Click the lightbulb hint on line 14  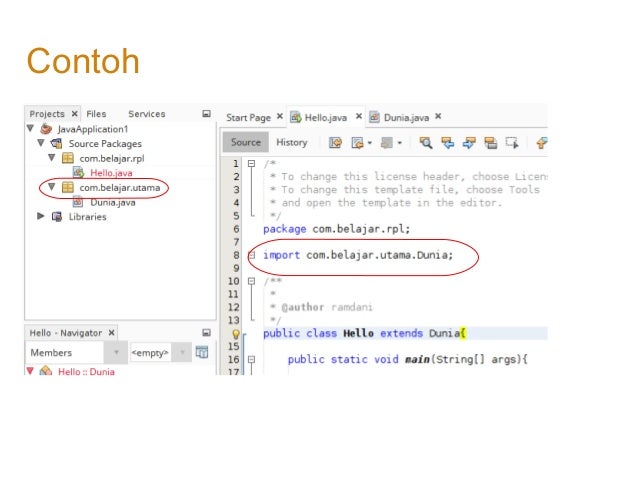click(x=236, y=334)
